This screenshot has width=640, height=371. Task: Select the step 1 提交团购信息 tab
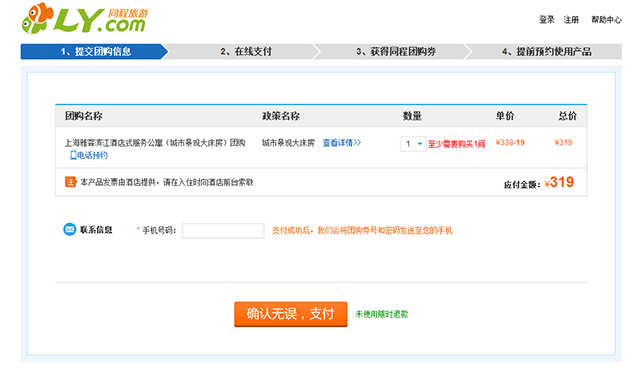(94, 51)
